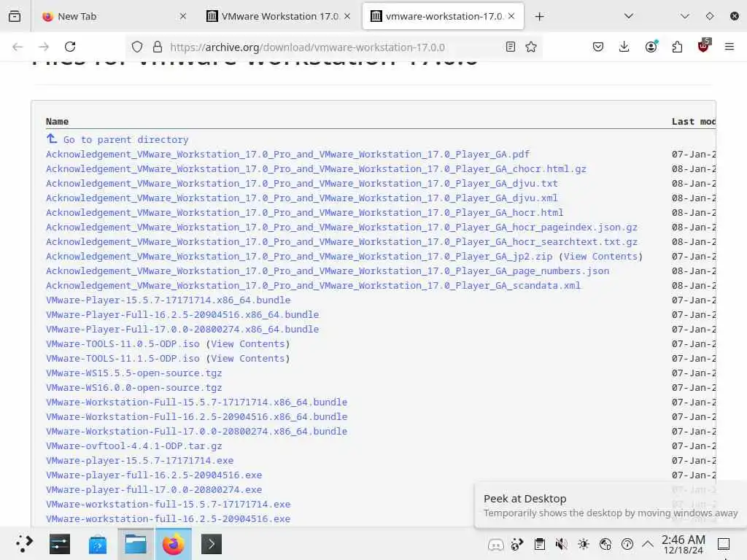Download VMware-player-15.5.7-17171714.exe

[139, 461]
